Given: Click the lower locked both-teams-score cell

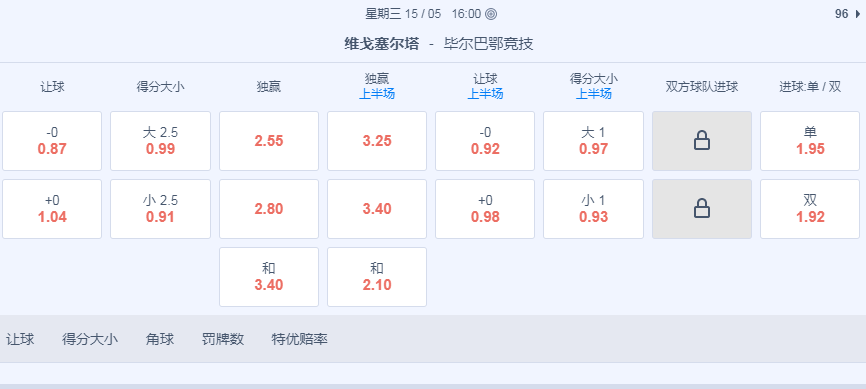Looking at the screenshot, I should pyautogui.click(x=701, y=209).
